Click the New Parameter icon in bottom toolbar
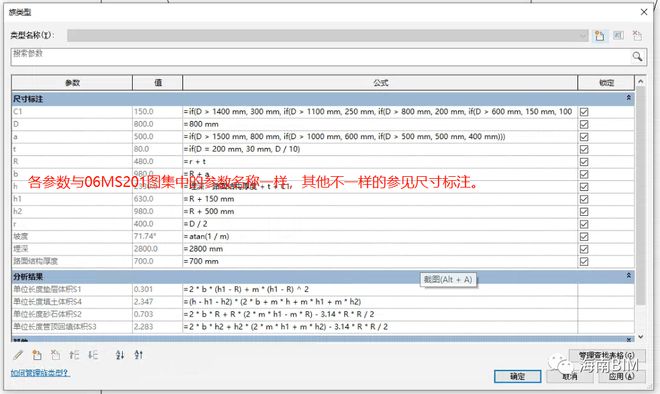 coord(37,355)
